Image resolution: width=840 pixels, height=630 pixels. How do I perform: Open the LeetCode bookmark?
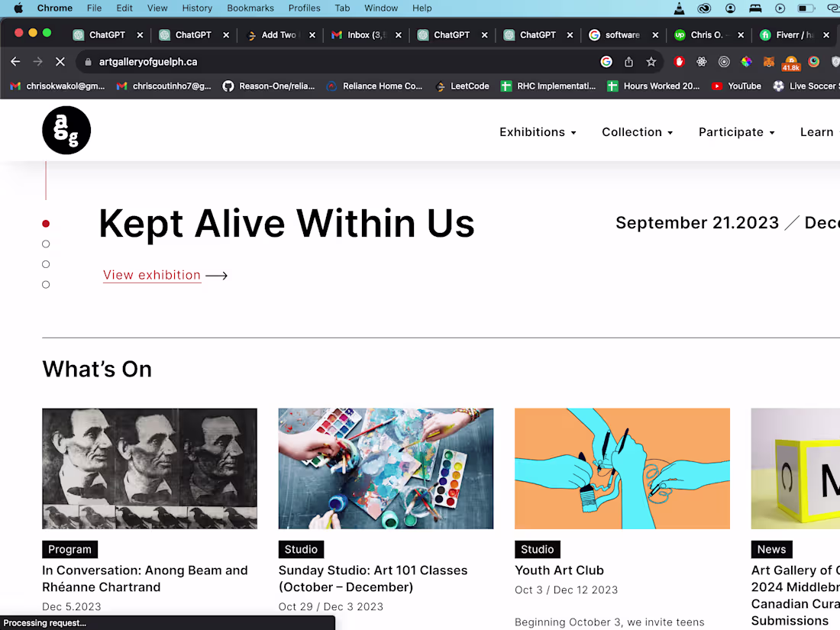pos(462,86)
